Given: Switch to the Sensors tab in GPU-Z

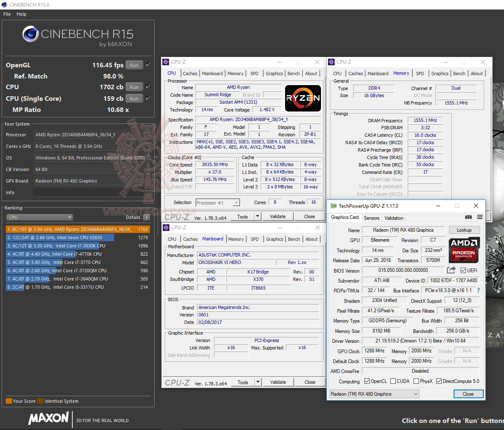Looking at the screenshot, I should [x=371, y=218].
